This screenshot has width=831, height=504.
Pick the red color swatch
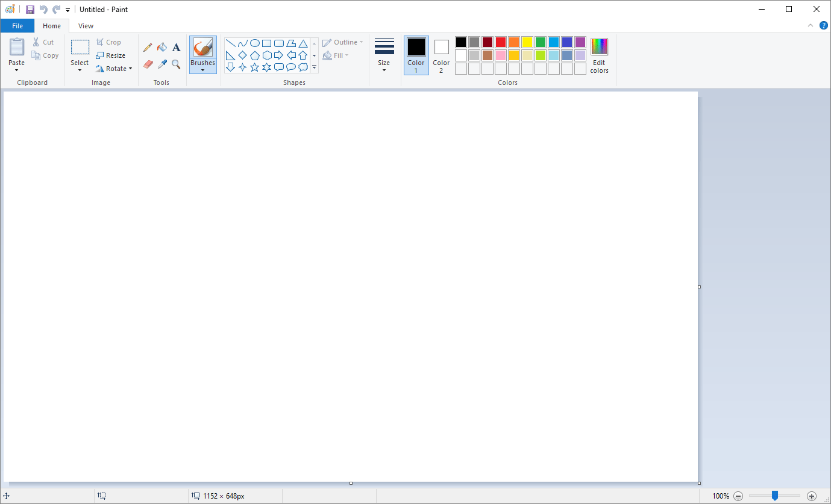[501, 42]
